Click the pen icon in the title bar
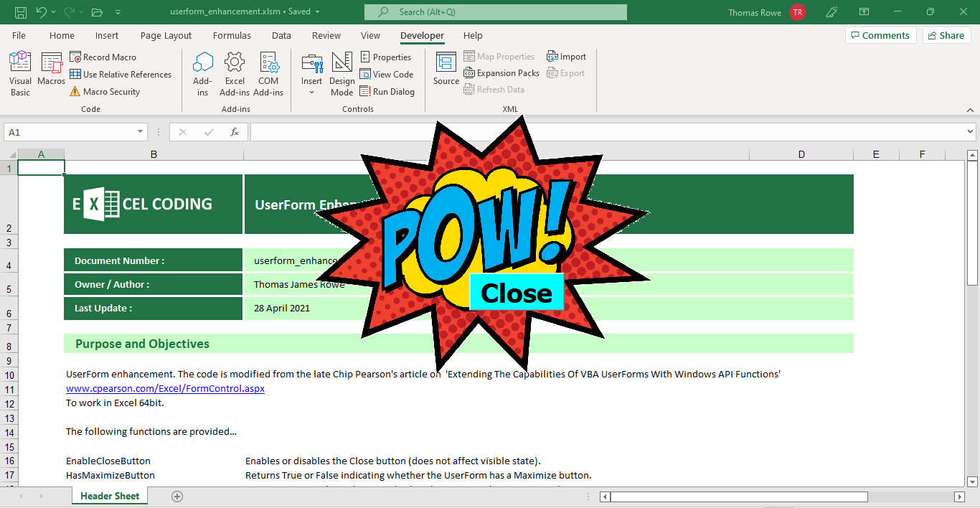980x508 pixels. coord(832,12)
